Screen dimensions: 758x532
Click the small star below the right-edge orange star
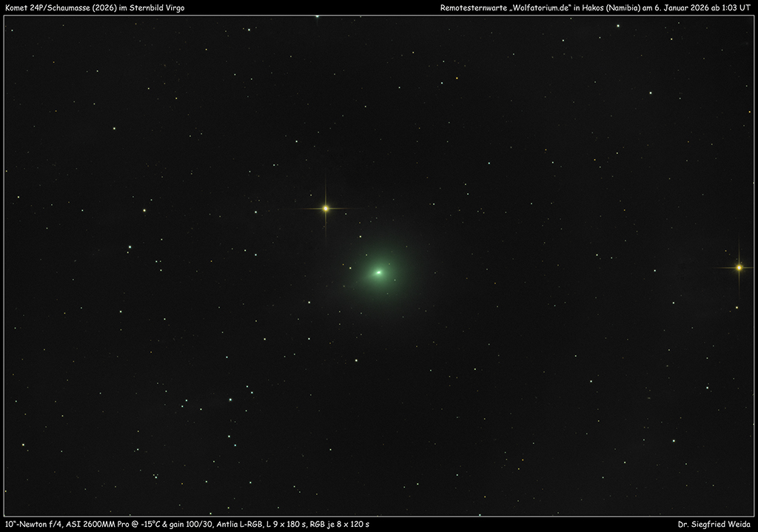click(x=736, y=307)
